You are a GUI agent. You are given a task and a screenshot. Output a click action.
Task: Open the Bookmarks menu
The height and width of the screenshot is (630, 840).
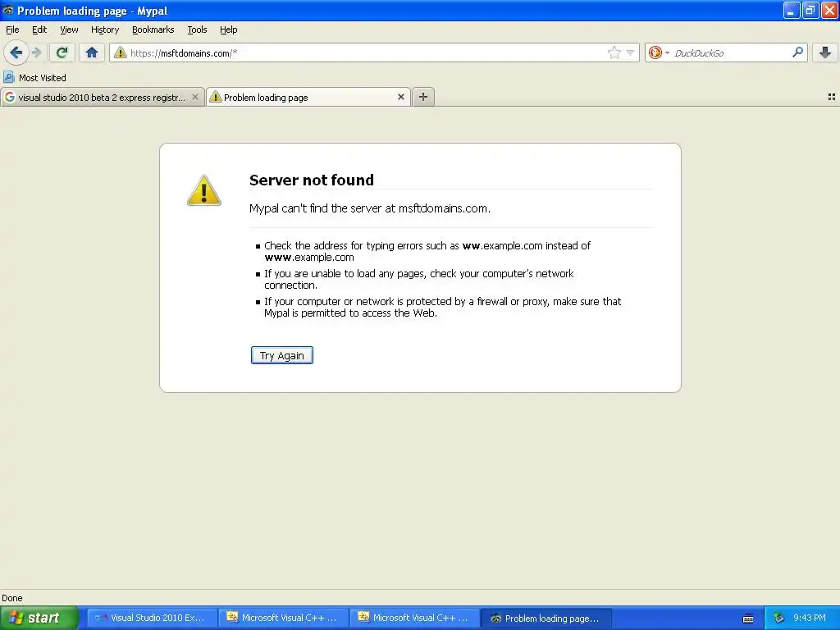[x=153, y=30]
